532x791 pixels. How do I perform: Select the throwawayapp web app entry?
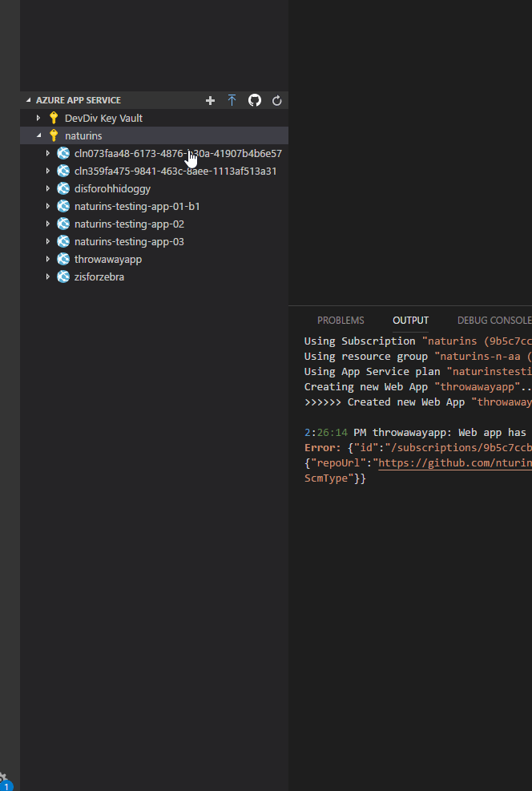pyautogui.click(x=107, y=259)
